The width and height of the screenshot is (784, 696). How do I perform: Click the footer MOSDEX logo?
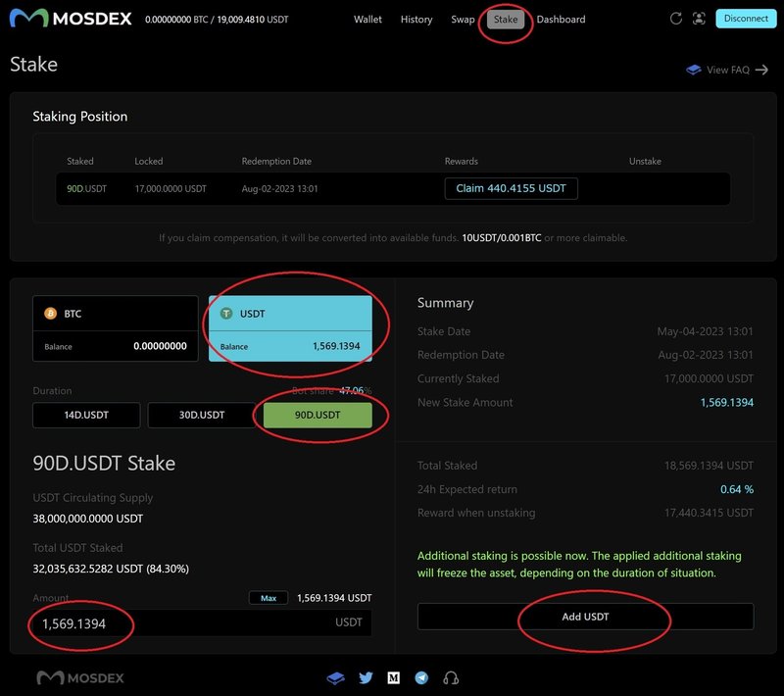[x=80, y=678]
